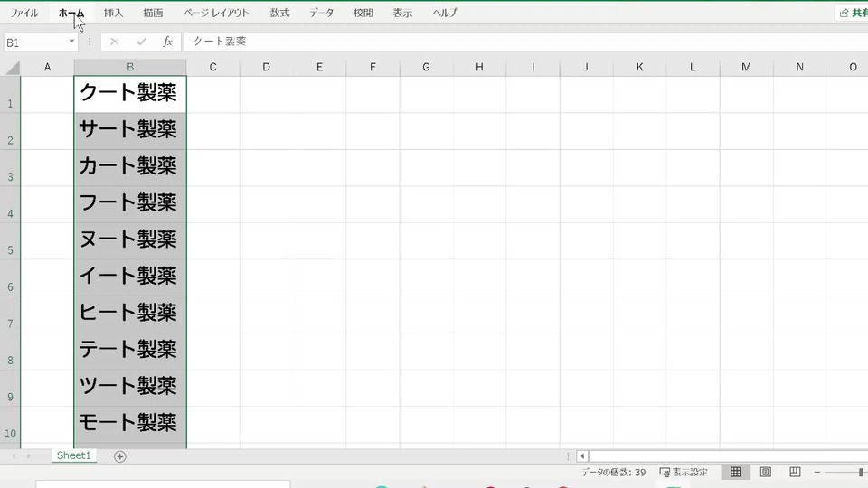
Task: Click cell containing ツート製薬
Action: pyautogui.click(x=130, y=388)
